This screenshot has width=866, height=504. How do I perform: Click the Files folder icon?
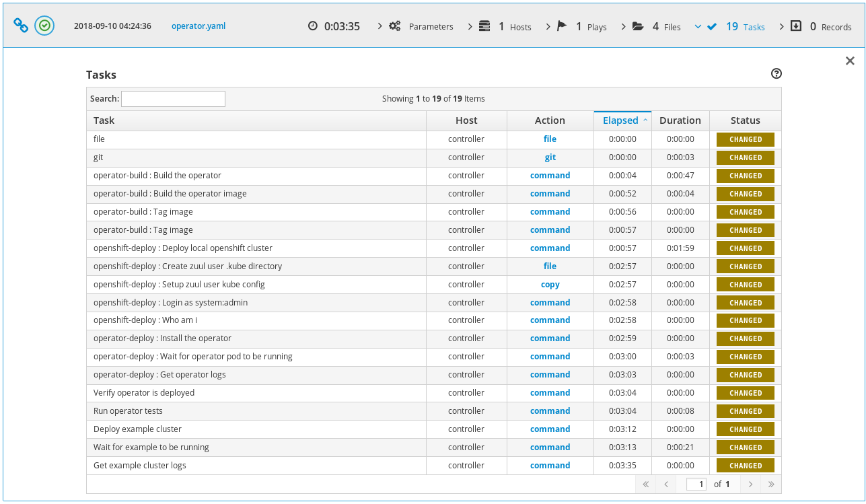click(x=638, y=26)
